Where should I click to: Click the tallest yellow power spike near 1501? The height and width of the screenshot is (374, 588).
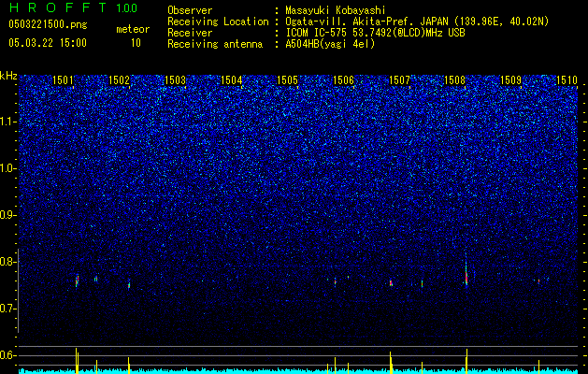pyautogui.click(x=76, y=361)
